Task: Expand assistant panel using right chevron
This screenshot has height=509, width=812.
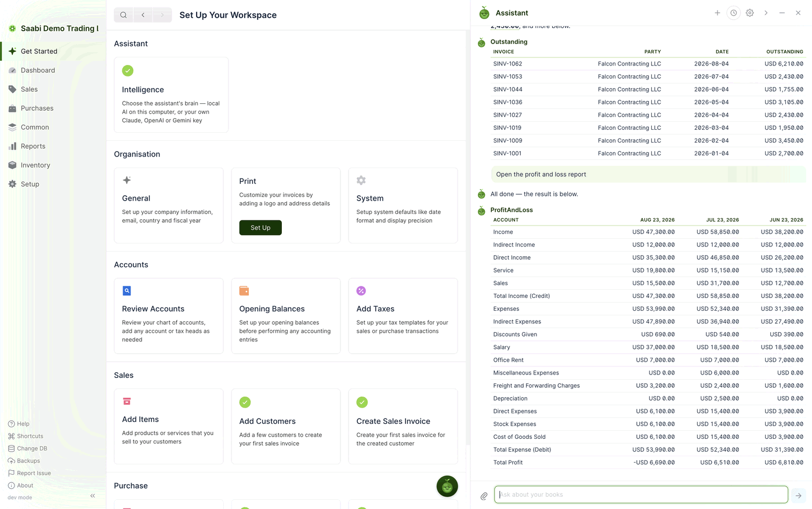Action: [766, 13]
